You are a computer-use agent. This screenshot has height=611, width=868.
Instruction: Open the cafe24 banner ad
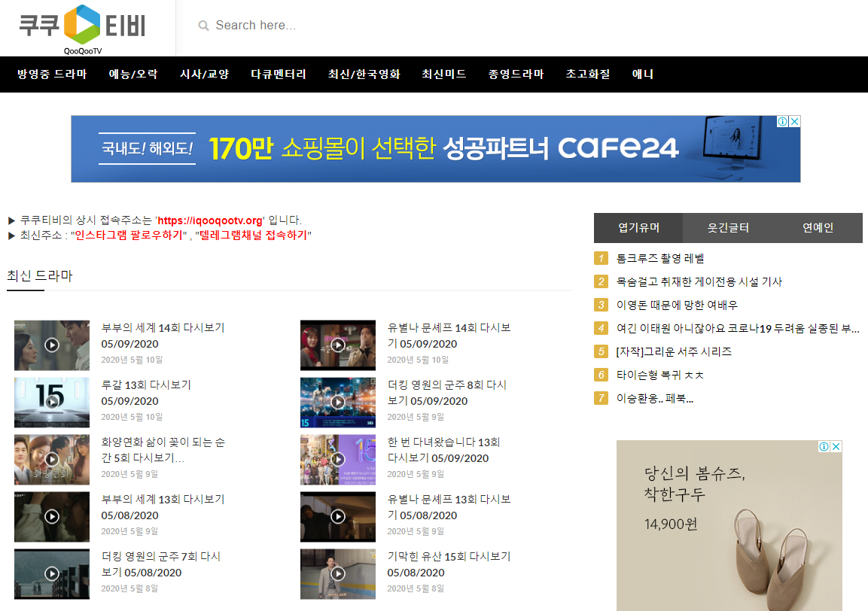[x=436, y=149]
